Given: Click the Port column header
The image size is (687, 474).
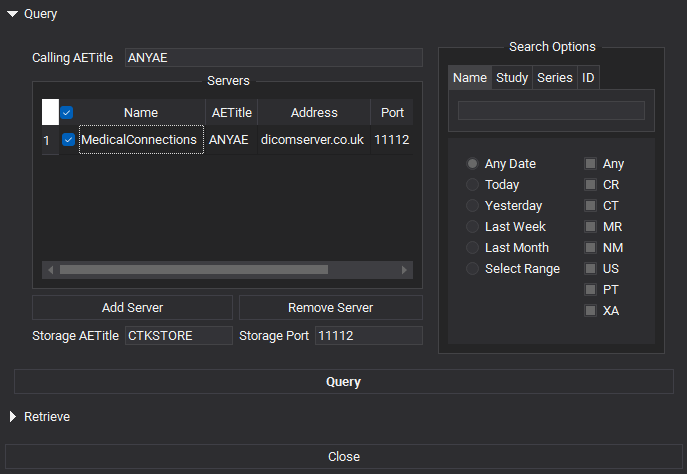Looking at the screenshot, I should pyautogui.click(x=392, y=113).
